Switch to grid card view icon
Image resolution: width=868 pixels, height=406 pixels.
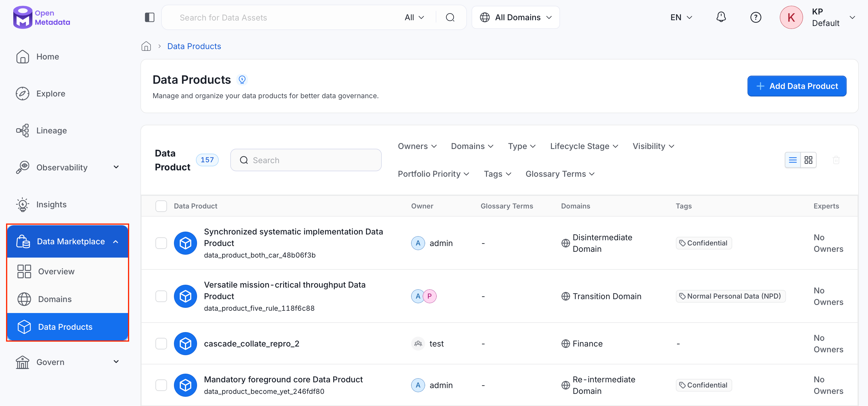808,160
